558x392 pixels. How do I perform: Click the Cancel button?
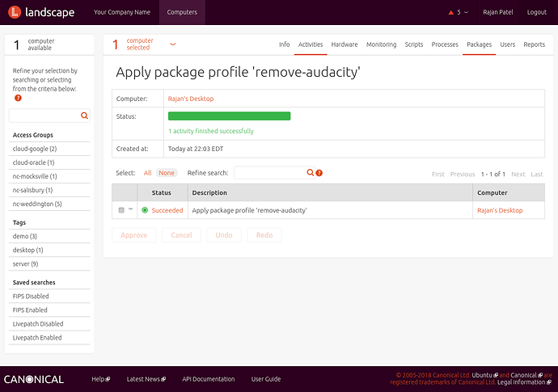181,235
